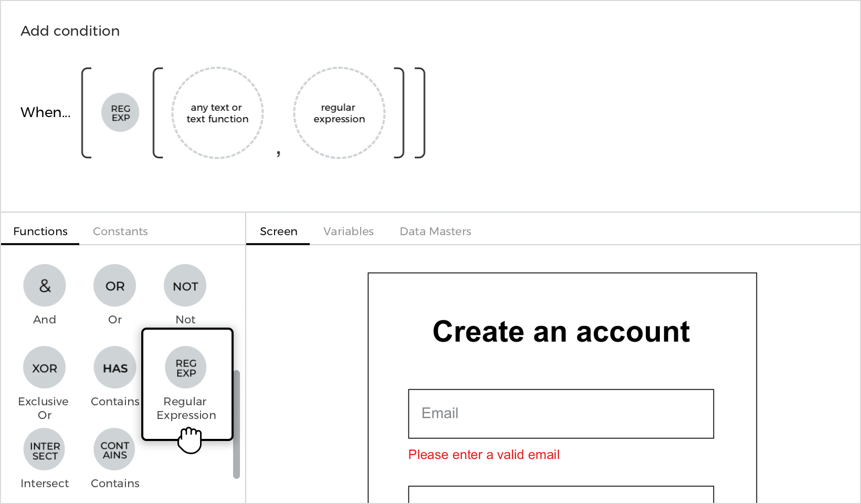Click the functions panel scrollbar
Viewport: 861px width, 504px height.
point(236,425)
